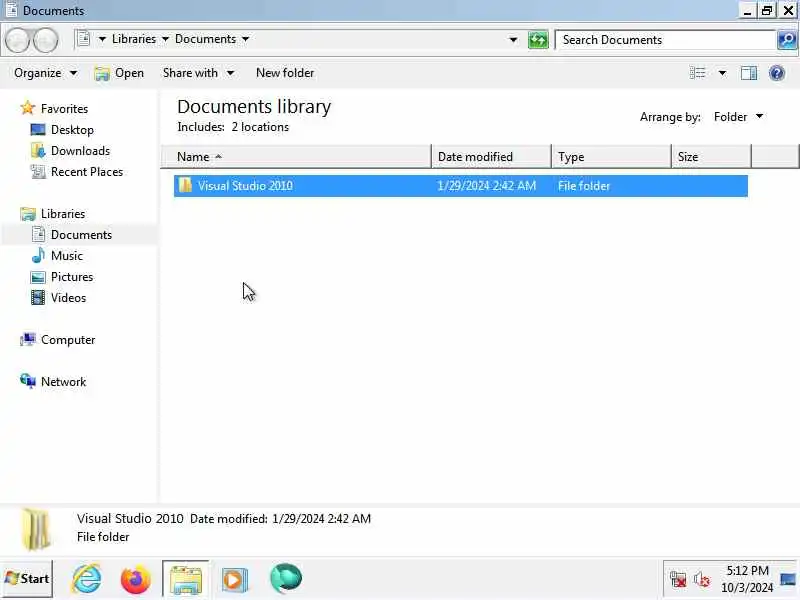800x600 pixels.
Task: Click 'Visual Studio 2010' file name text
Action: 245,186
